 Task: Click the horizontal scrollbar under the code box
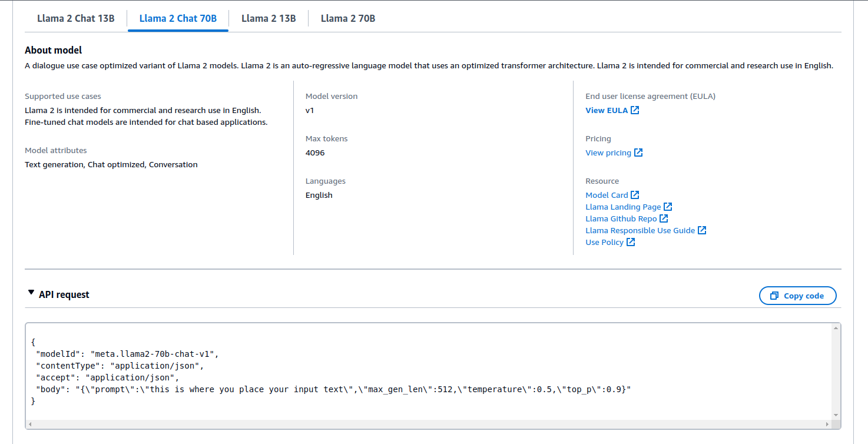tap(412, 424)
